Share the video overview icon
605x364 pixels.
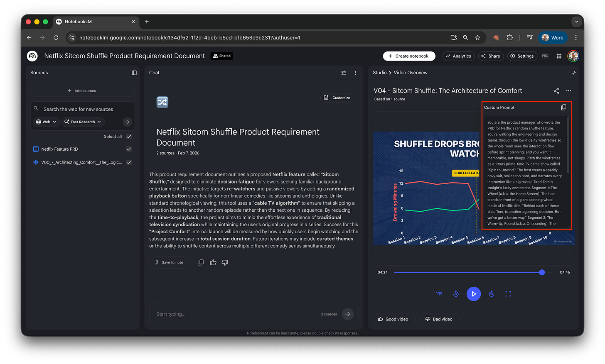point(556,91)
